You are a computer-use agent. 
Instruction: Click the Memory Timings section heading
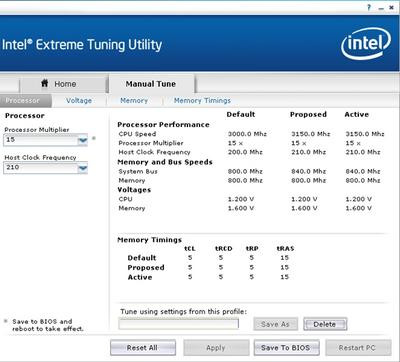tap(149, 240)
